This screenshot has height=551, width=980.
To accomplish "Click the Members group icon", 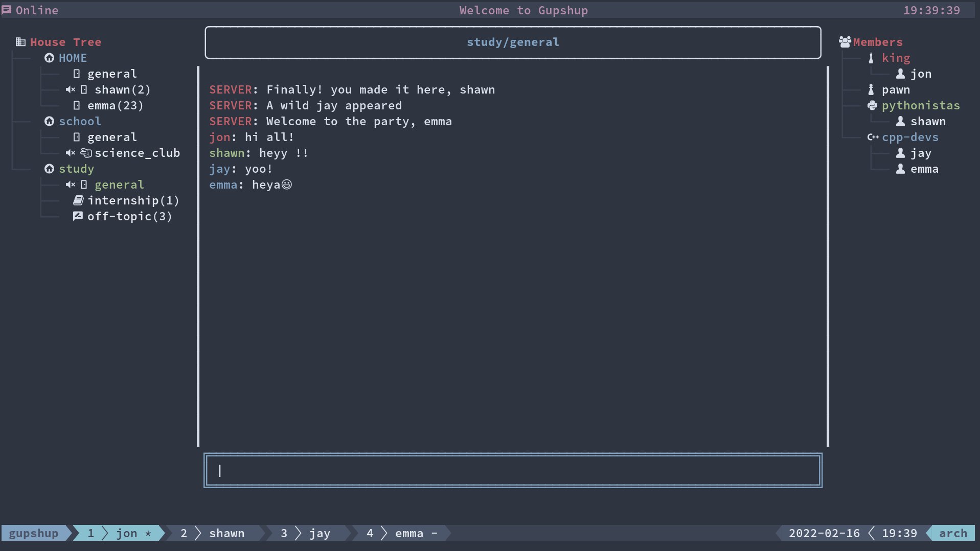I will point(845,42).
